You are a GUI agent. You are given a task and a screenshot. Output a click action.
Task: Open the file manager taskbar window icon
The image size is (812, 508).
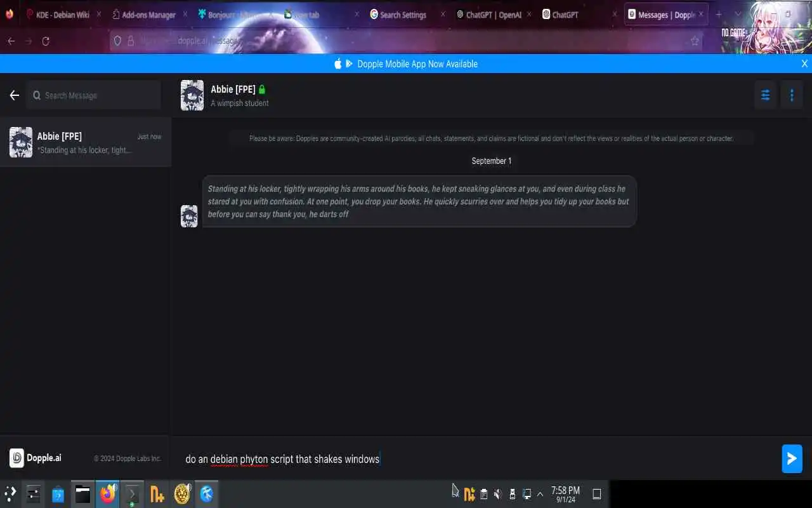pos(82,493)
